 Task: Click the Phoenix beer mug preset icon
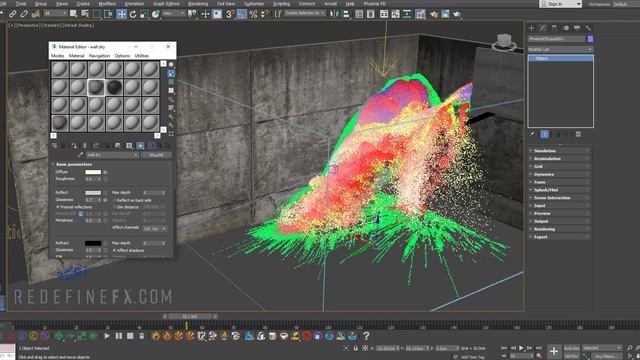click(272, 336)
